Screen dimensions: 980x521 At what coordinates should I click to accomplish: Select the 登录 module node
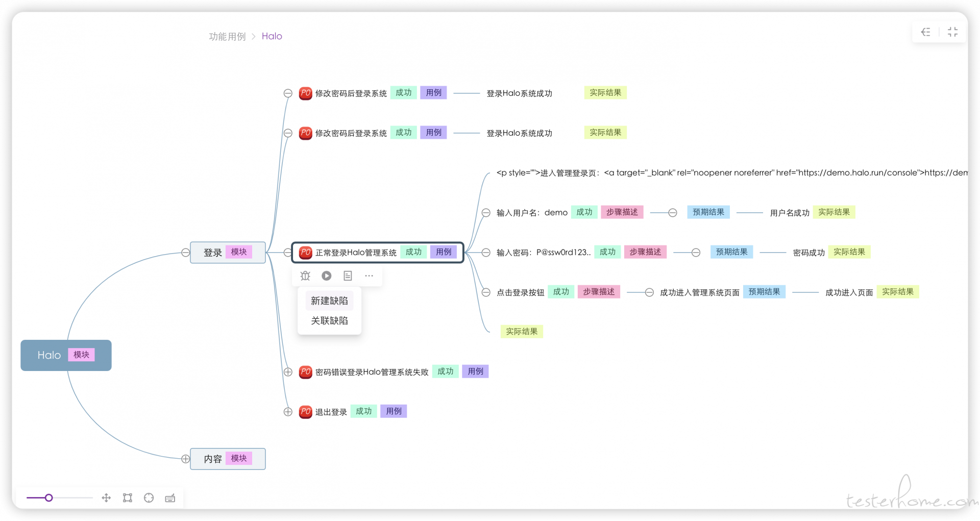point(228,253)
